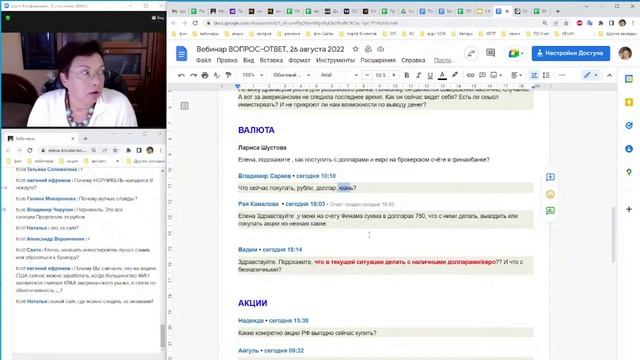Add emoji reaction from floating margin button
640x360 pixels.
coord(550,194)
